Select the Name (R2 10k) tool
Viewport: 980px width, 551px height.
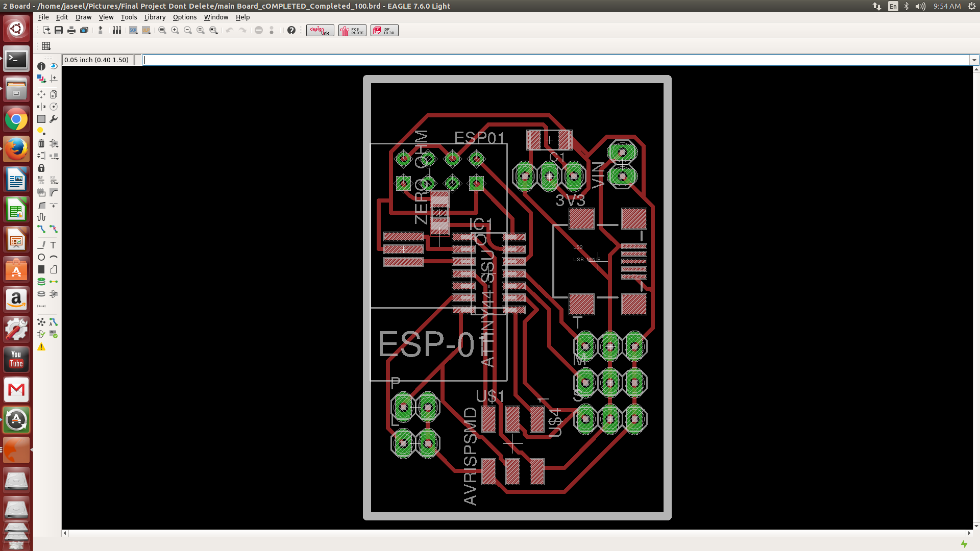coord(41,180)
